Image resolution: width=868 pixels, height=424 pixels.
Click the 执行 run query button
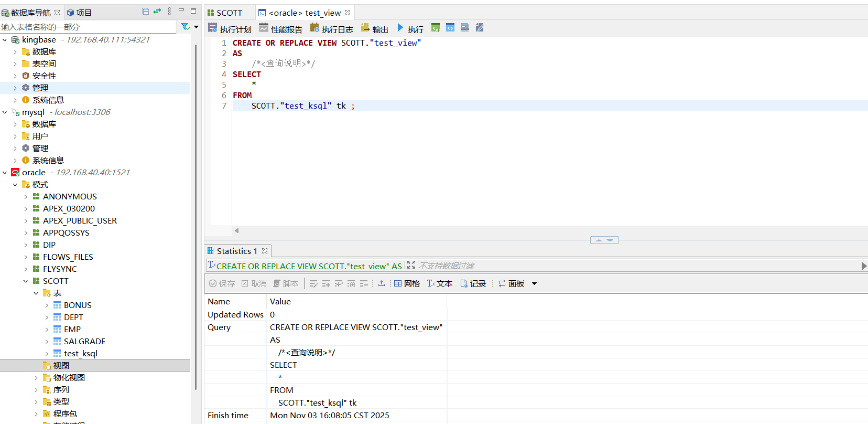click(x=410, y=29)
